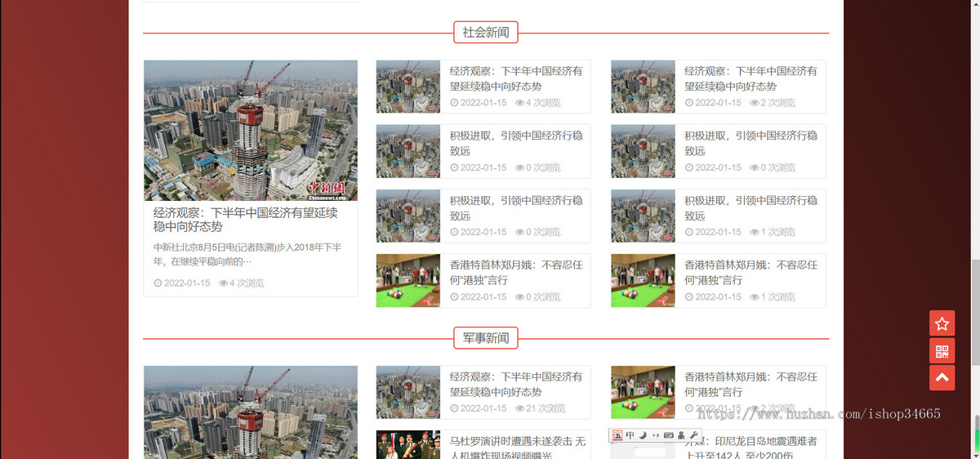Open the wrench settings icon on IME toolbar
This screenshot has height=459, width=980.
[x=694, y=435]
